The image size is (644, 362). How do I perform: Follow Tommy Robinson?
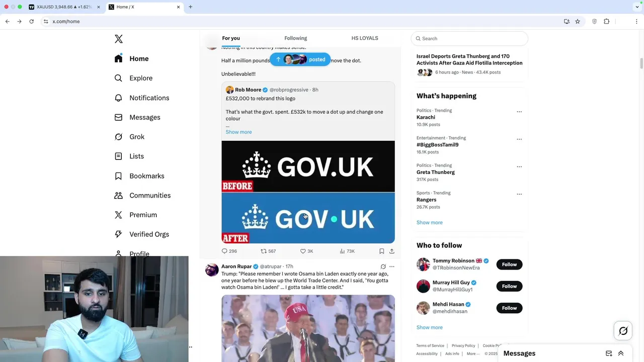[x=509, y=264]
